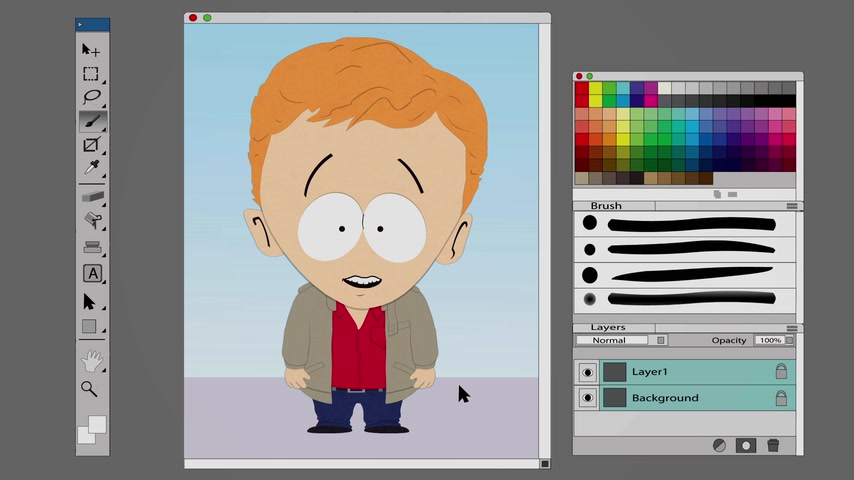This screenshot has width=854, height=480.
Task: Click the canvas horizontal scrollbar
Action: point(362,464)
